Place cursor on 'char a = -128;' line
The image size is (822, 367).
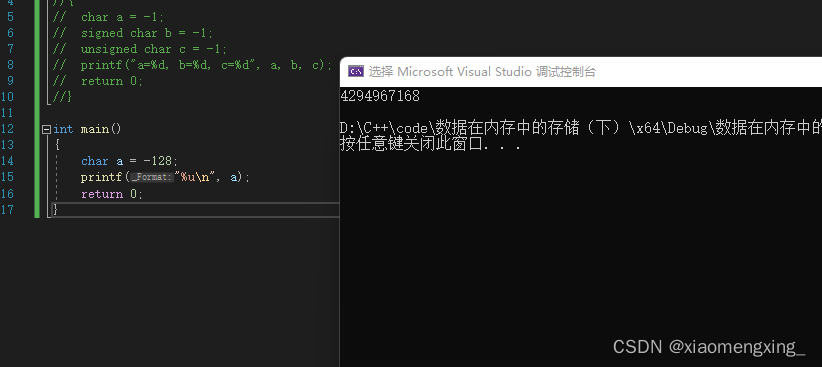[x=129, y=161]
